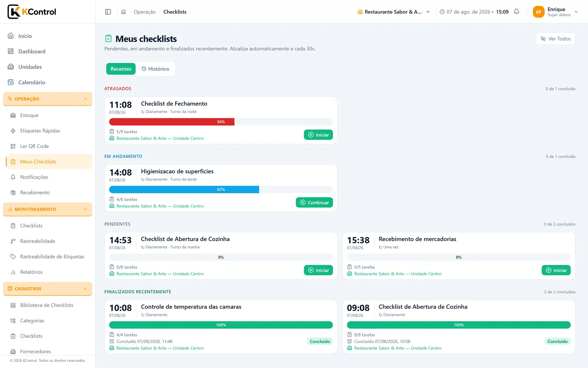The image size is (588, 368).
Task: Click the EP user avatar
Action: click(538, 12)
